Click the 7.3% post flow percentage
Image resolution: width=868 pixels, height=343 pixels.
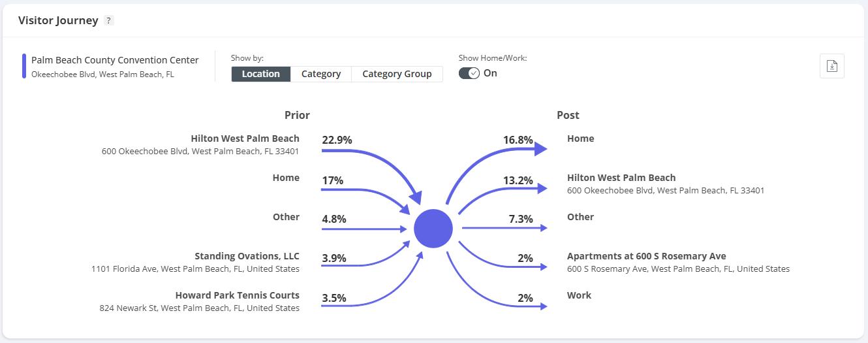pos(521,219)
